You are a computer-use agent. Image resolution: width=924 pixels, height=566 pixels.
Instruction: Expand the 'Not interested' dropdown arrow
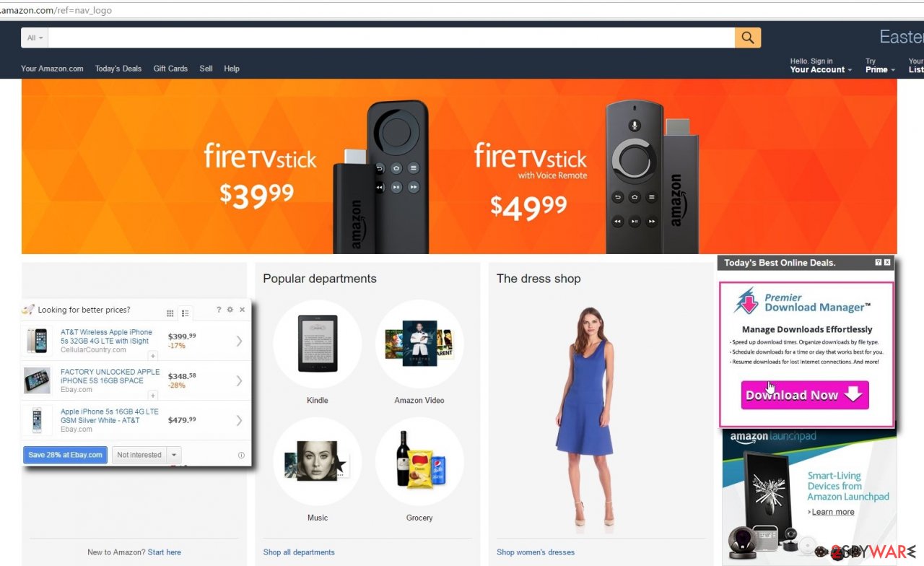pos(173,455)
